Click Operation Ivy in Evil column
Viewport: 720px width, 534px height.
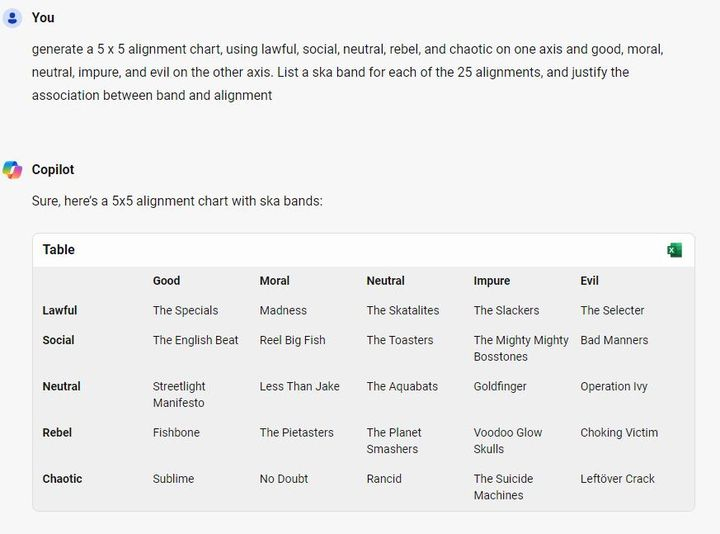click(x=614, y=386)
